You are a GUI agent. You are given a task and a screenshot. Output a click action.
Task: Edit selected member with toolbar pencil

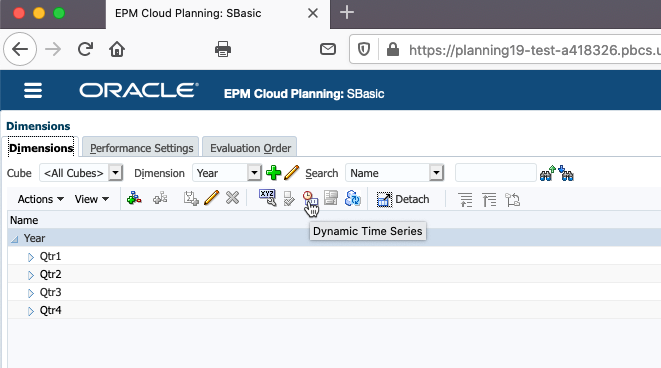[211, 198]
